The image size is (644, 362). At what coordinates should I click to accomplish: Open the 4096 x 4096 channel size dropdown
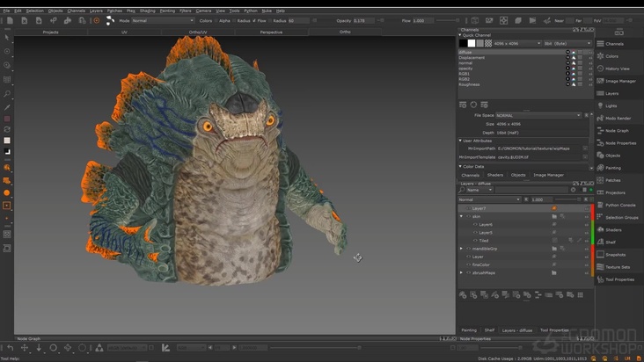click(517, 43)
